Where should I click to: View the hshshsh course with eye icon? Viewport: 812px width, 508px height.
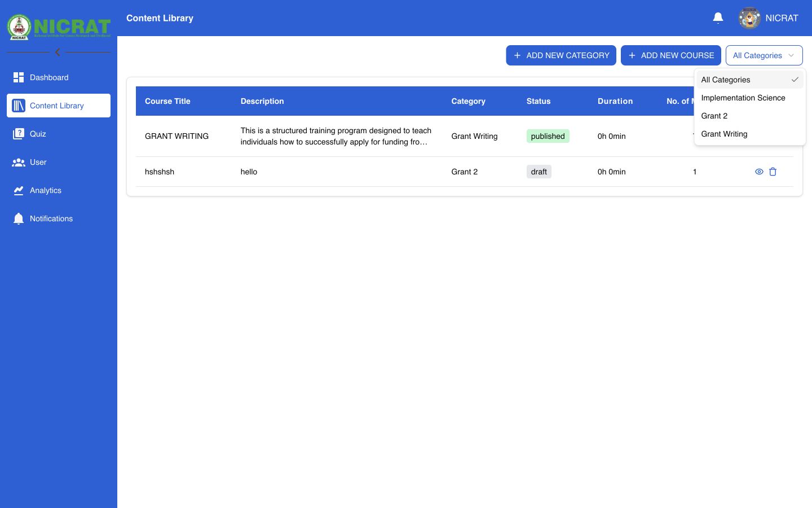[759, 172]
